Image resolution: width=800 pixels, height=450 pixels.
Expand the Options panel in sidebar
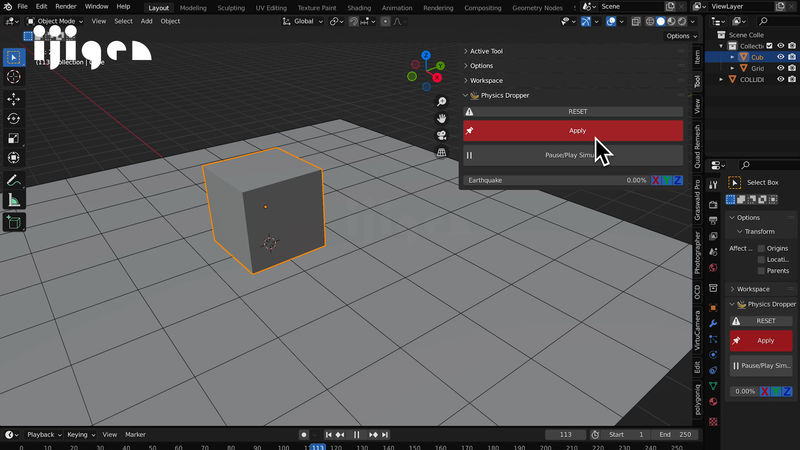tap(481, 66)
